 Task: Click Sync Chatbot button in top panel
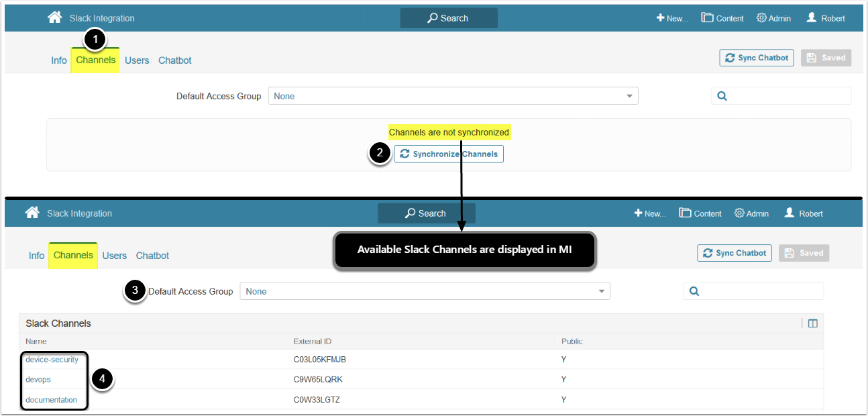[757, 58]
